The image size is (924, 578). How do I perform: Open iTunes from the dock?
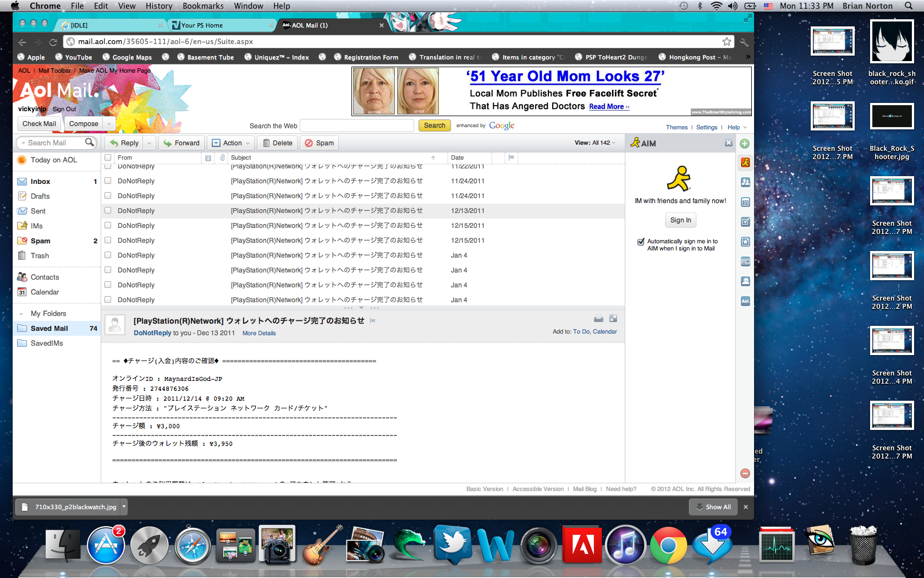625,545
